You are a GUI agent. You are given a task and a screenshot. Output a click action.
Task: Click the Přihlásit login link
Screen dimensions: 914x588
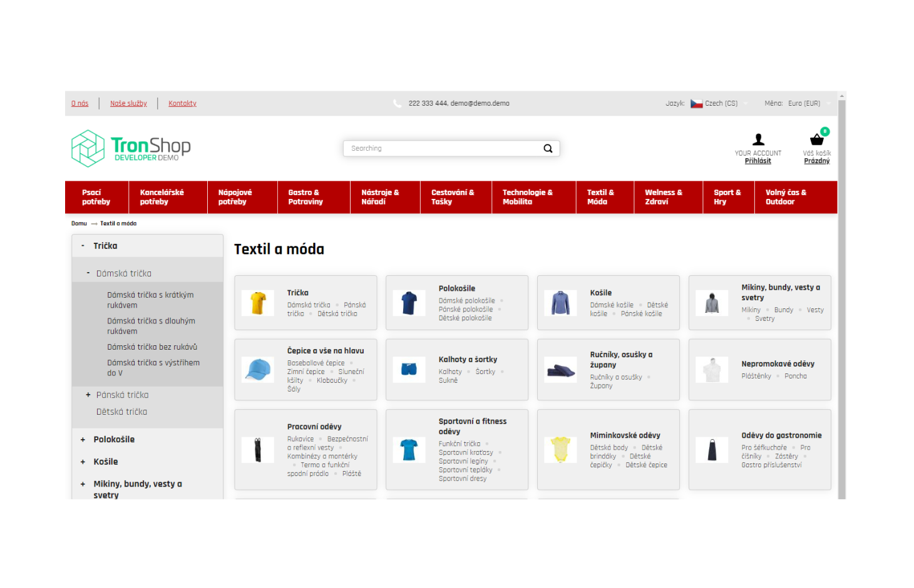757,161
